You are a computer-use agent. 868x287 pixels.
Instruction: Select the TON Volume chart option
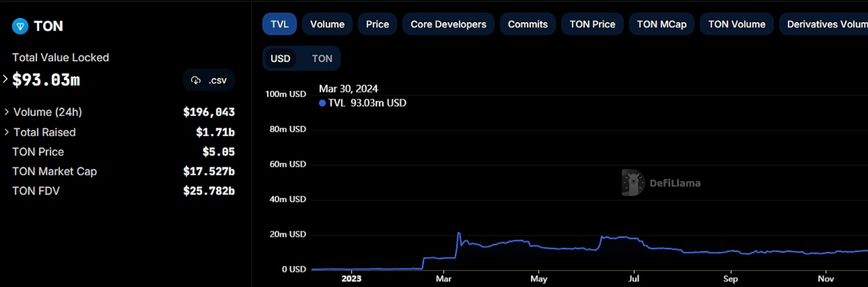[x=737, y=24]
